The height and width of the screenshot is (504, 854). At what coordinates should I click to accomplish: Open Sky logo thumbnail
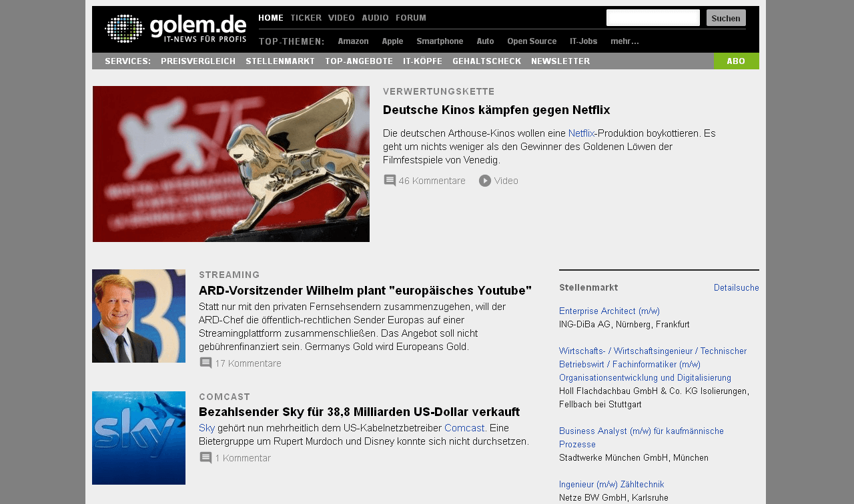tap(139, 438)
